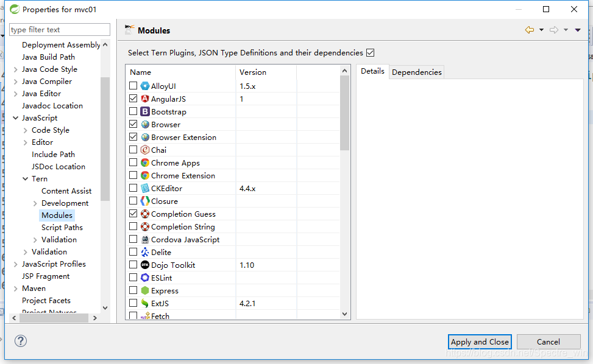This screenshot has height=364, width=593.
Task: Click the preference tree vertical scrollbar thumb
Action: [x=105, y=139]
